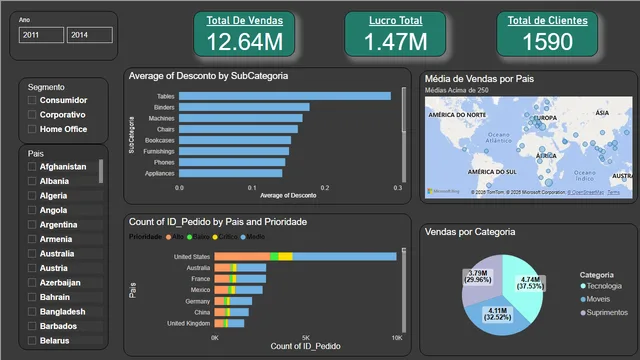
Task: Click the United States Medio bar segment
Action: pos(344,256)
